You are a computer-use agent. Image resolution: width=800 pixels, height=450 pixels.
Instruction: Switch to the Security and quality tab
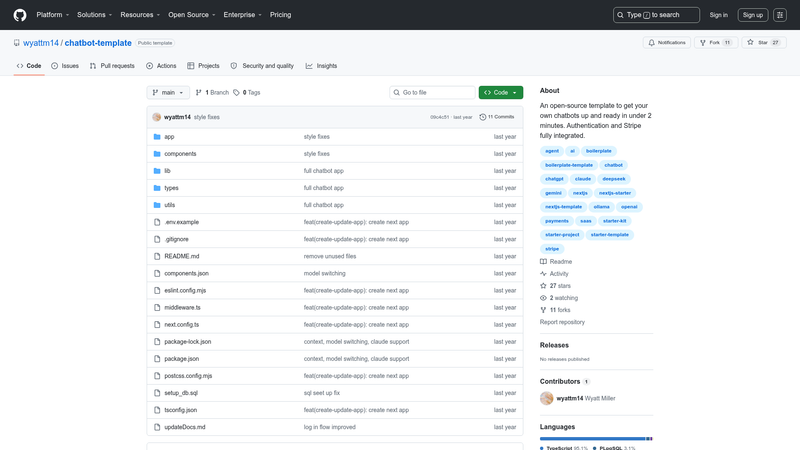pos(262,66)
